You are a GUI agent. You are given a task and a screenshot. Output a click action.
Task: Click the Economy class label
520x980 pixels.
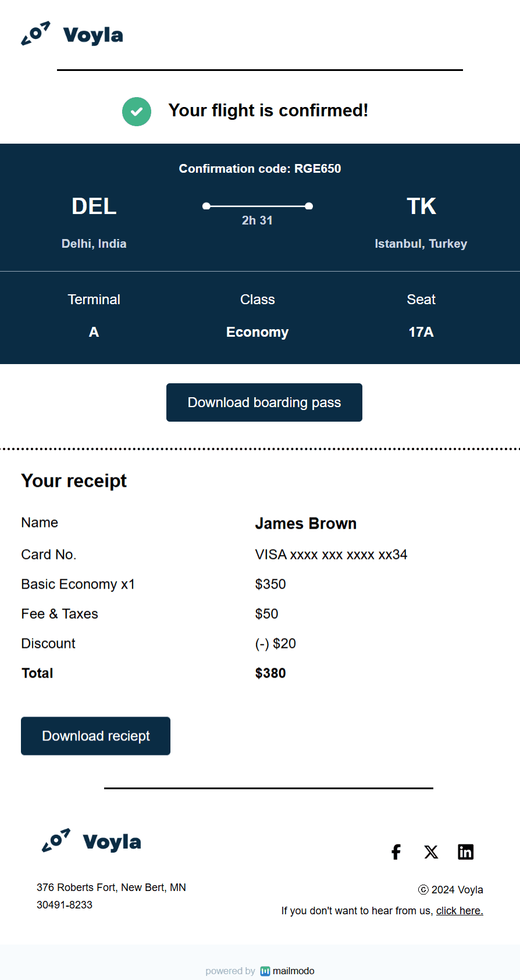(257, 332)
